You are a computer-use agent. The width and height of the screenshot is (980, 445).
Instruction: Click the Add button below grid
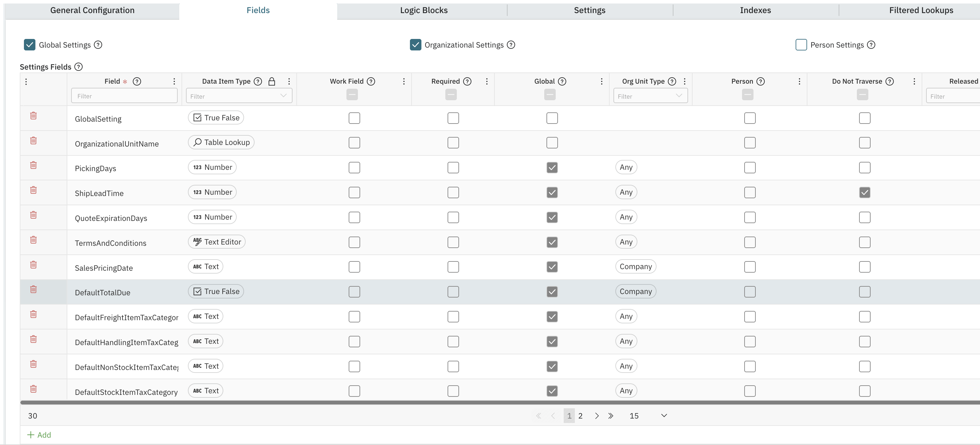(39, 435)
